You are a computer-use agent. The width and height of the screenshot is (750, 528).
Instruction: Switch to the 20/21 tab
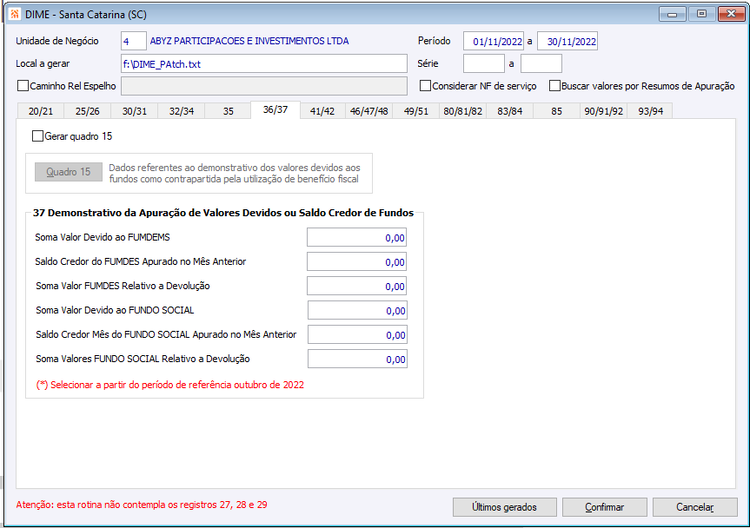click(41, 111)
